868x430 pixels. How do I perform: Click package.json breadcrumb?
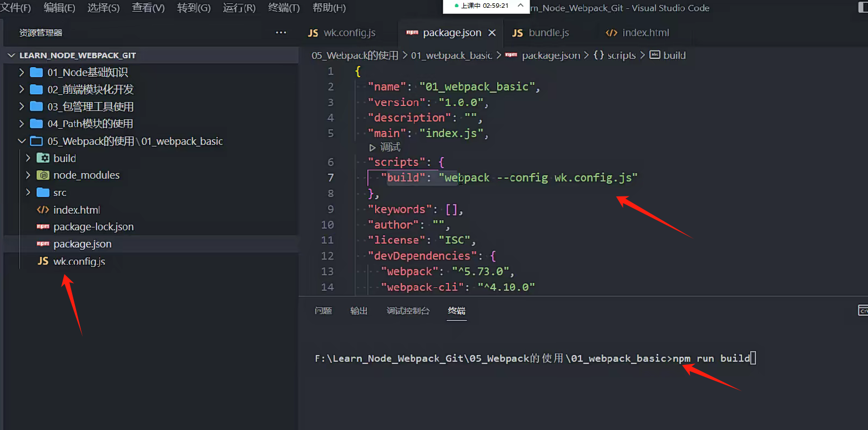coord(551,55)
